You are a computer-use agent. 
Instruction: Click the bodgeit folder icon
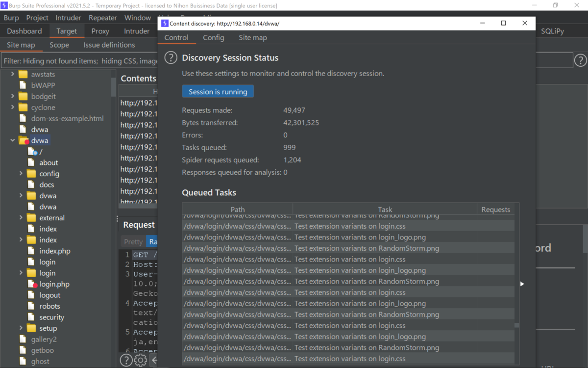point(23,96)
